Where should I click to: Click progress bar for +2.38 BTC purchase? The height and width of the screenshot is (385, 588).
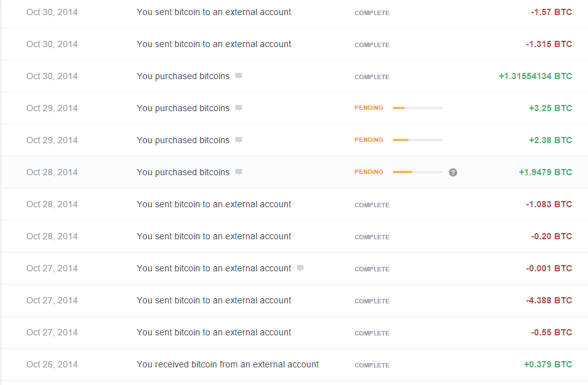(x=417, y=140)
